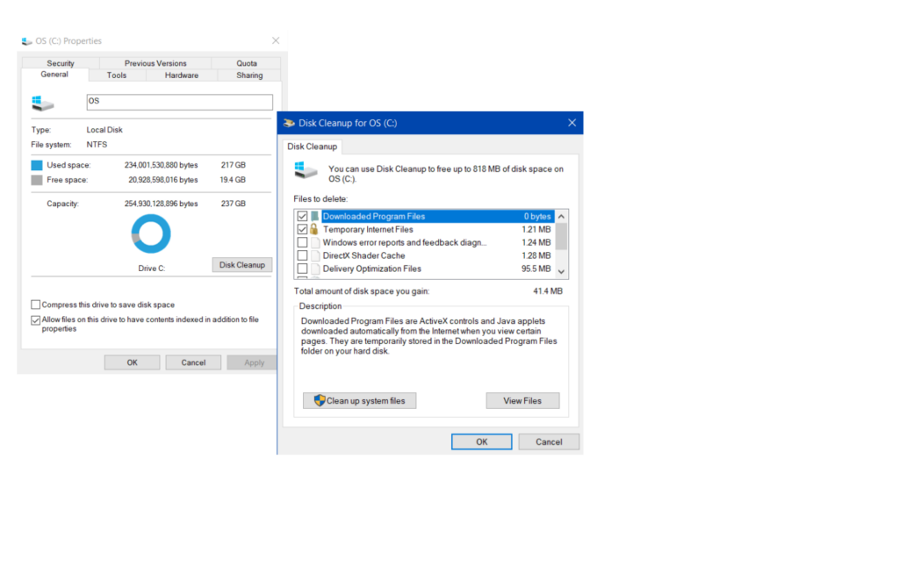Select the Hardware tab
This screenshot has height=588, width=899.
pyautogui.click(x=181, y=75)
